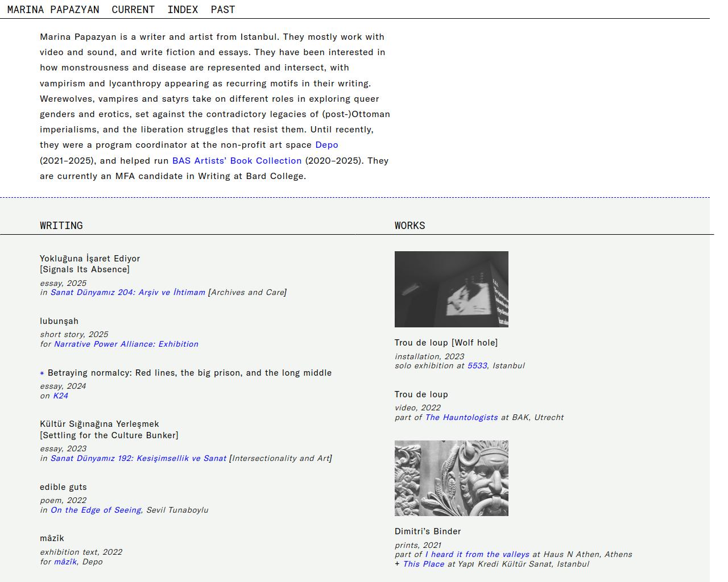Open the K24 publication link
Screen dimensions: 728x582
[x=60, y=396]
